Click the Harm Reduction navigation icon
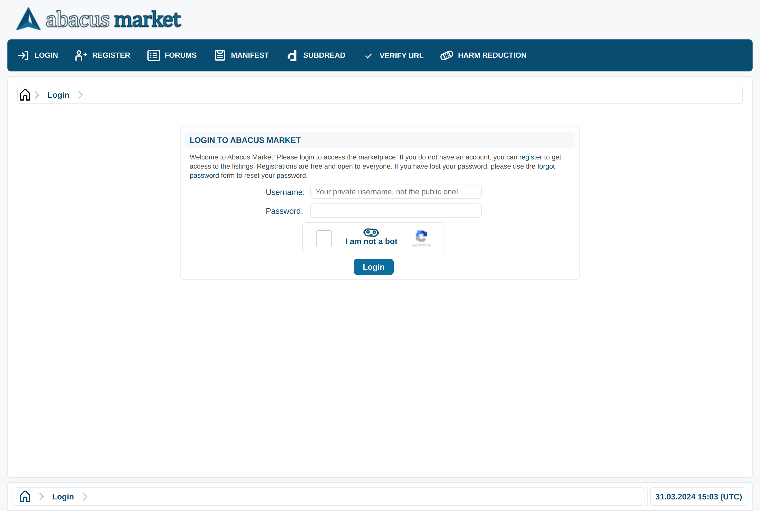Image resolution: width=760 pixels, height=532 pixels. click(x=447, y=55)
